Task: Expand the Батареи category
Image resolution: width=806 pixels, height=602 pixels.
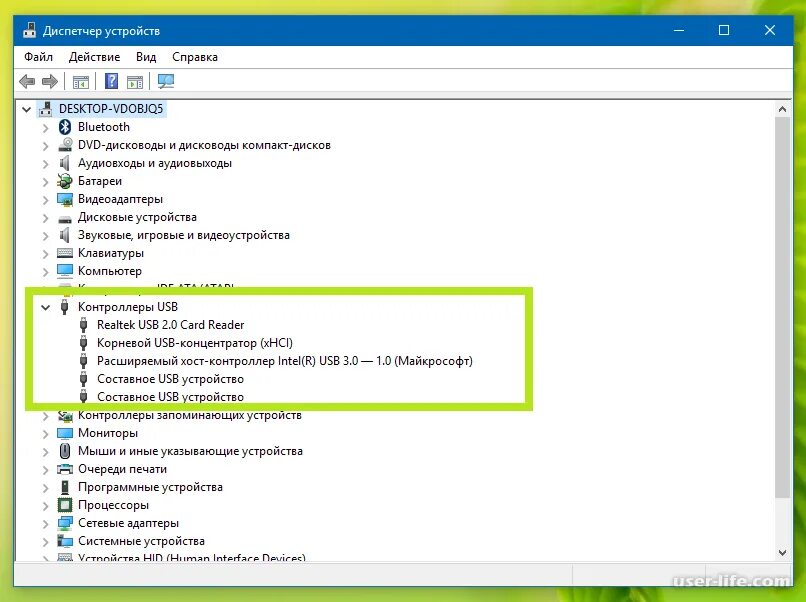Action: point(46,182)
